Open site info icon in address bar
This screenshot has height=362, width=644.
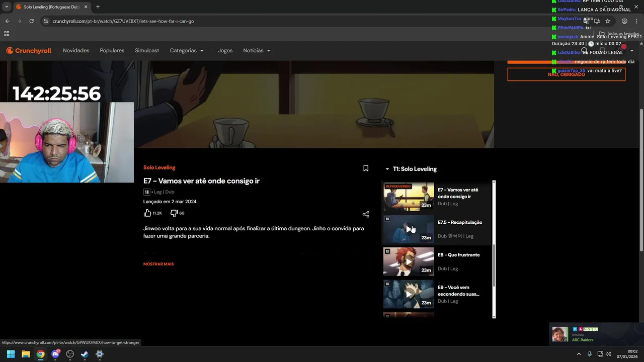click(x=46, y=21)
